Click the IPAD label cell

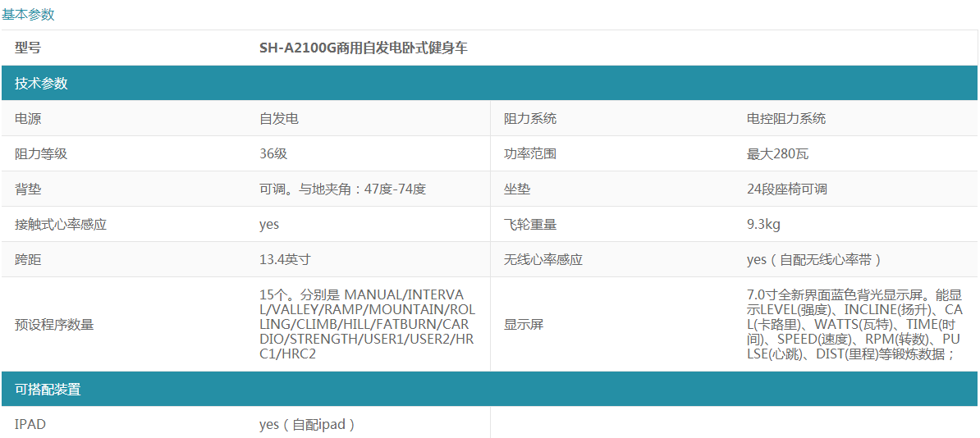coord(30,424)
